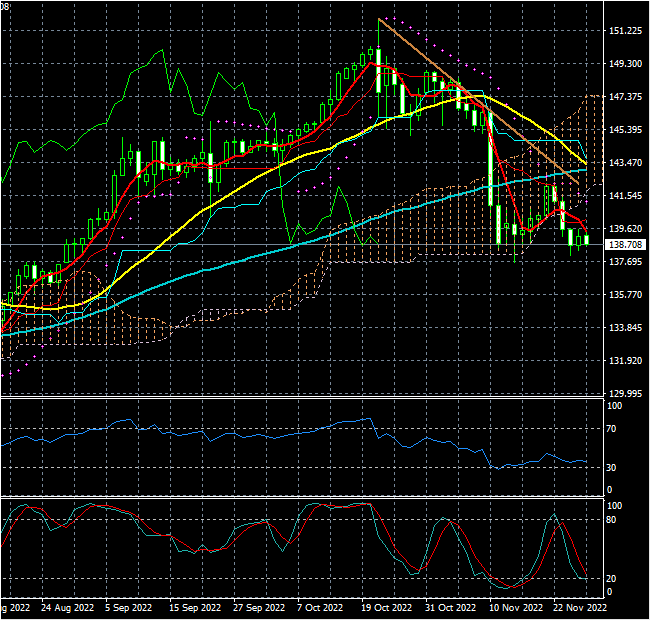Click the 7 Oct 2022 date label
The width and height of the screenshot is (652, 622).
(x=320, y=608)
